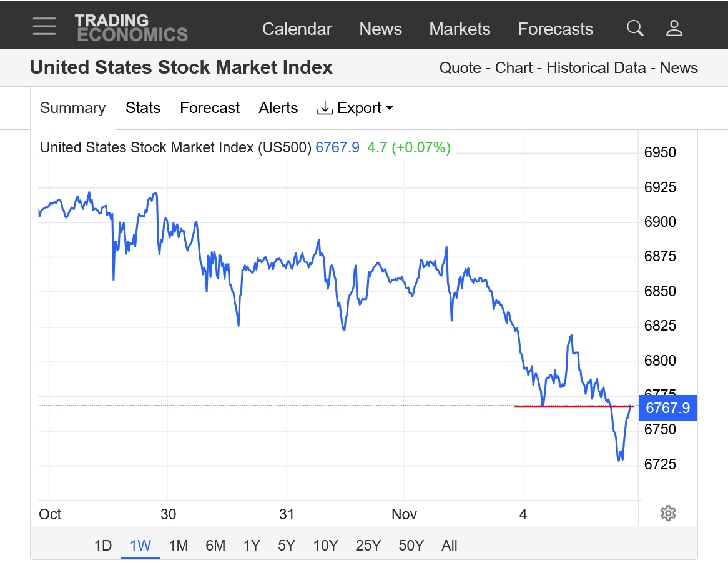Switch to the Stats tab
Viewport: 728px width, 563px height.
[143, 108]
